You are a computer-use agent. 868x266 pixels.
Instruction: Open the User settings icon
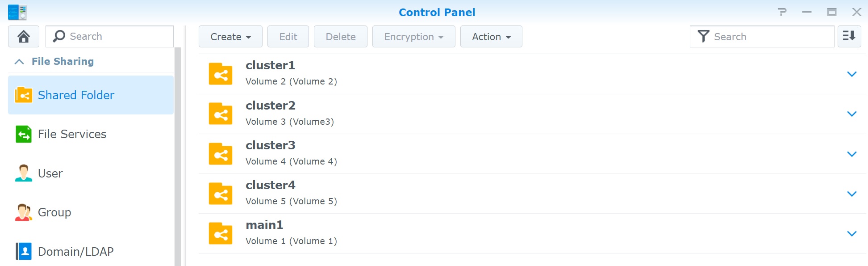point(24,173)
